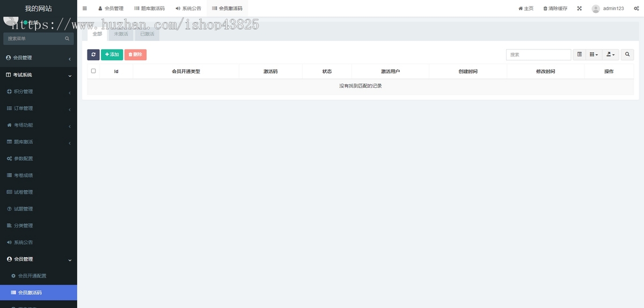Expand the 订单管理 sidebar menu

[x=39, y=108]
